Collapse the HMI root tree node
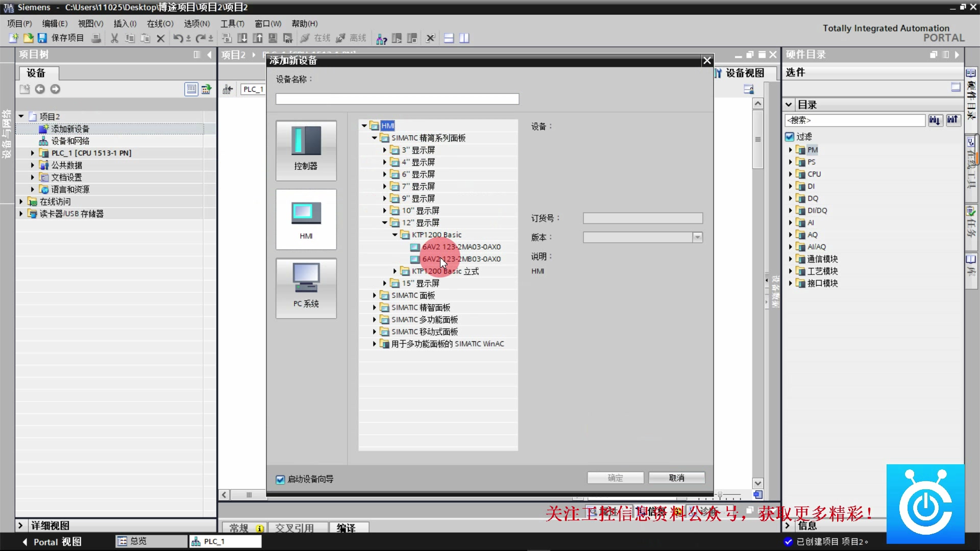The width and height of the screenshot is (980, 551). (364, 126)
